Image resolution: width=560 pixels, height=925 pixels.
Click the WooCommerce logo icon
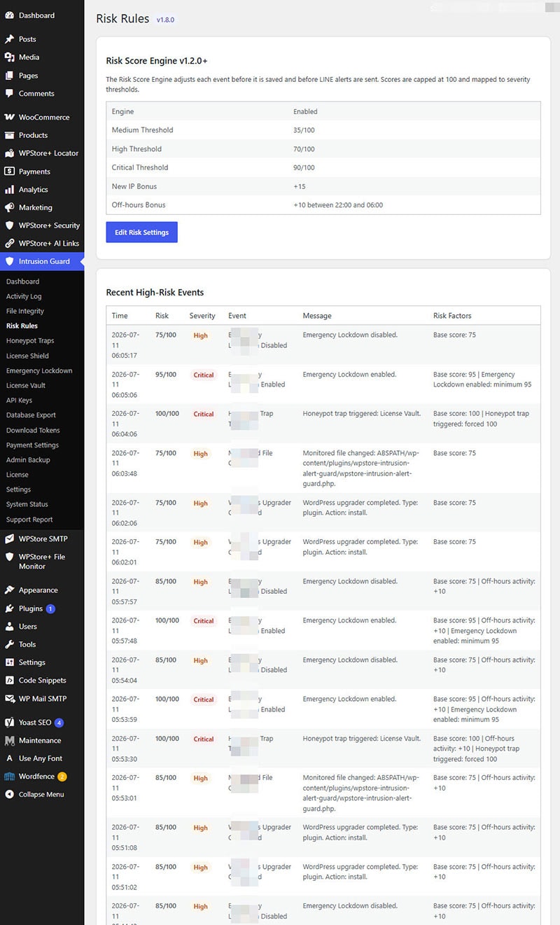point(9,117)
